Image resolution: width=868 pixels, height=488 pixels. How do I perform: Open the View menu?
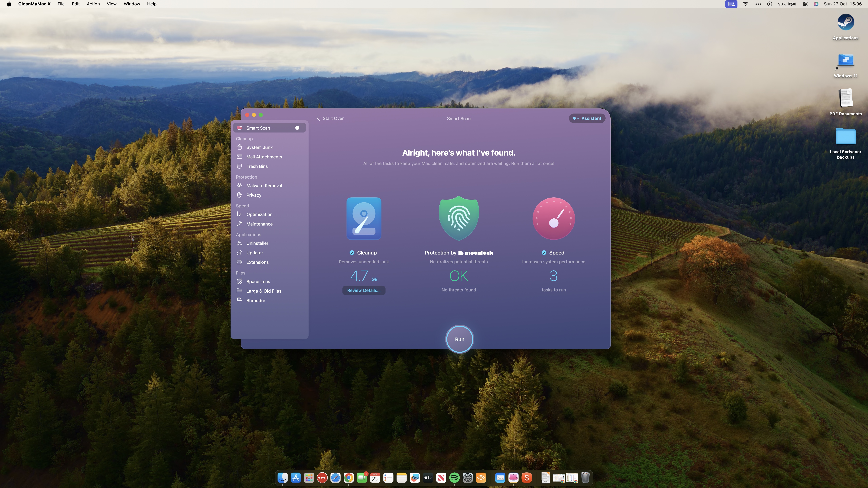click(112, 4)
